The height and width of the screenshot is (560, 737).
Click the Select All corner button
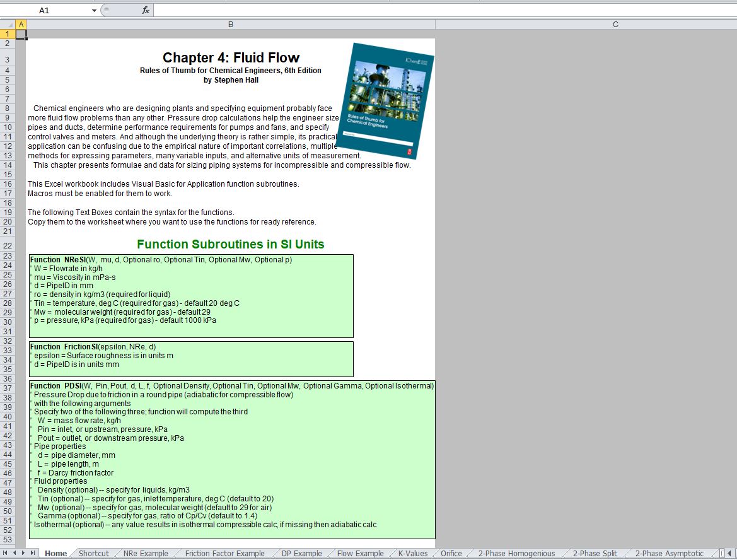[x=8, y=25]
